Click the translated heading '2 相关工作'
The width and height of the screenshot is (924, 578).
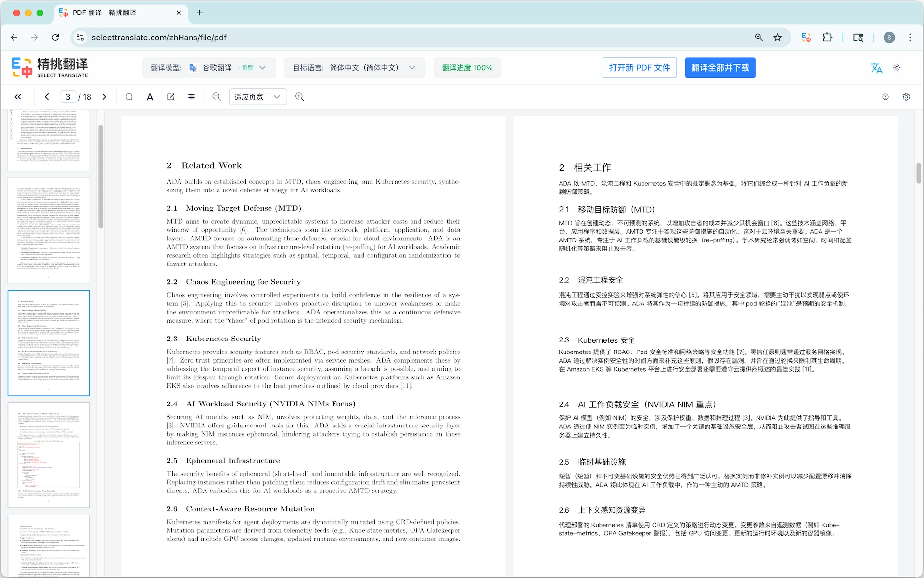(x=585, y=168)
